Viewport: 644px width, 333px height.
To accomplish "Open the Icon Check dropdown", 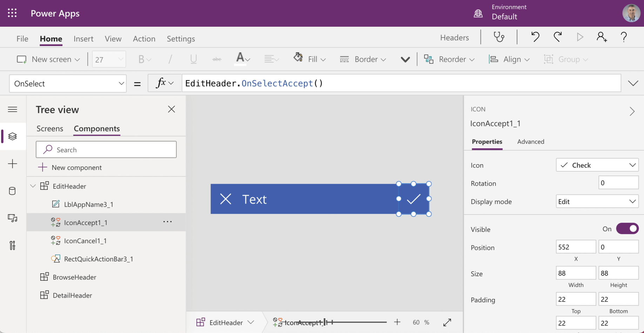I will tap(597, 165).
